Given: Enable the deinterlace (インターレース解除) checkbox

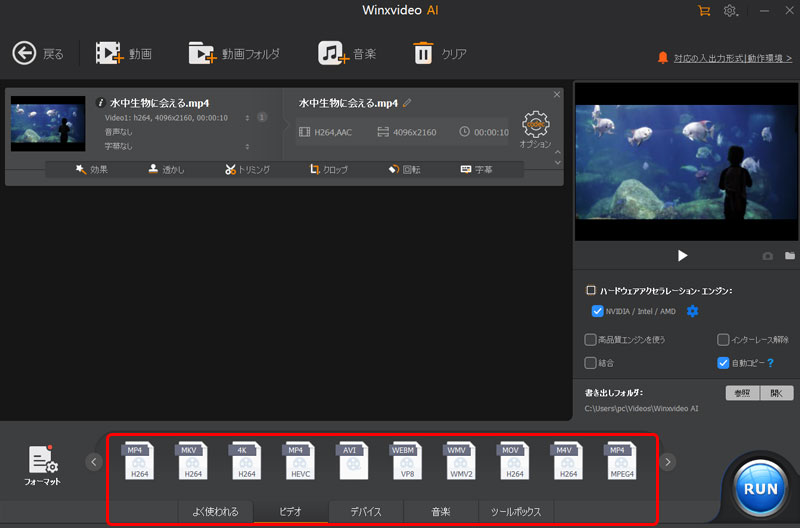Looking at the screenshot, I should click(x=723, y=340).
